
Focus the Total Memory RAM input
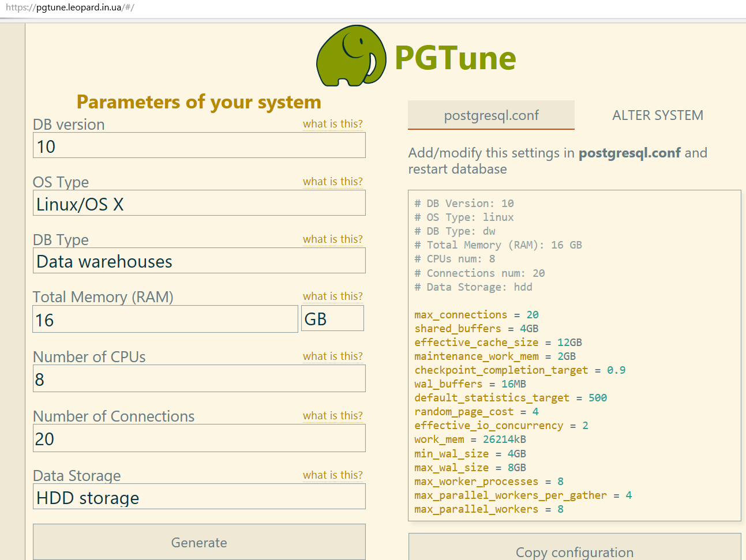point(165,319)
